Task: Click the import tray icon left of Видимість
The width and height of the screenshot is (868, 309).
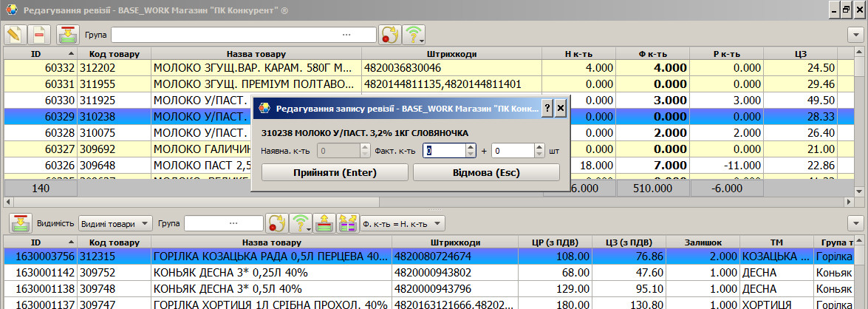Action: [19, 223]
